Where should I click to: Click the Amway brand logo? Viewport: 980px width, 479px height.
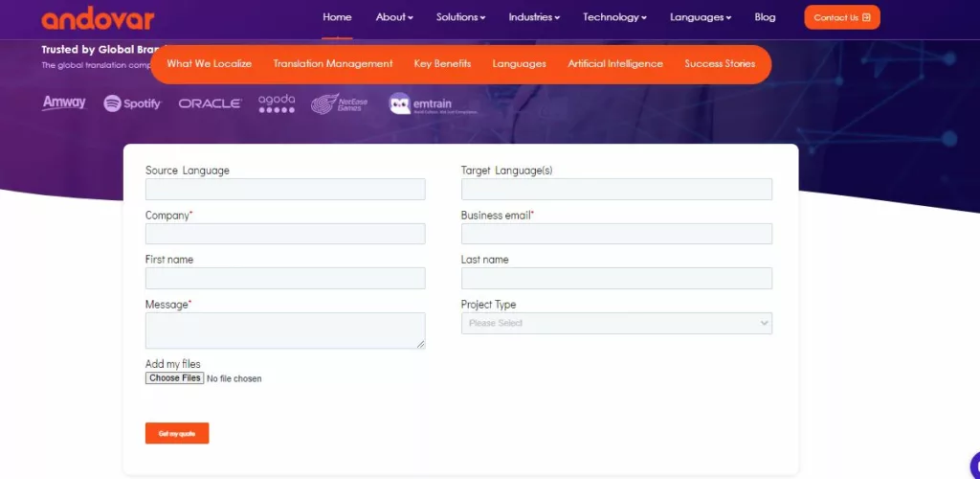point(64,103)
